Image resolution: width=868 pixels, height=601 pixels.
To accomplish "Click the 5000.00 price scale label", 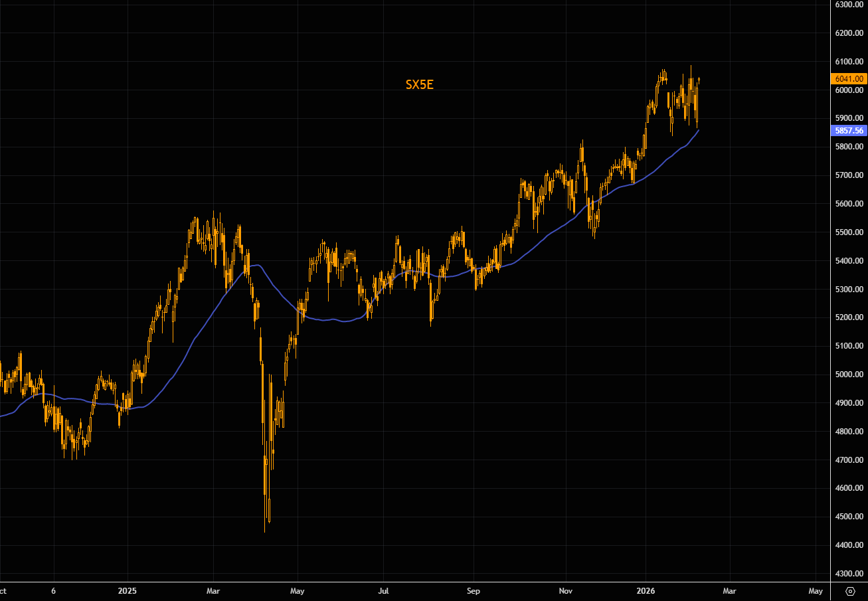I will click(x=849, y=375).
